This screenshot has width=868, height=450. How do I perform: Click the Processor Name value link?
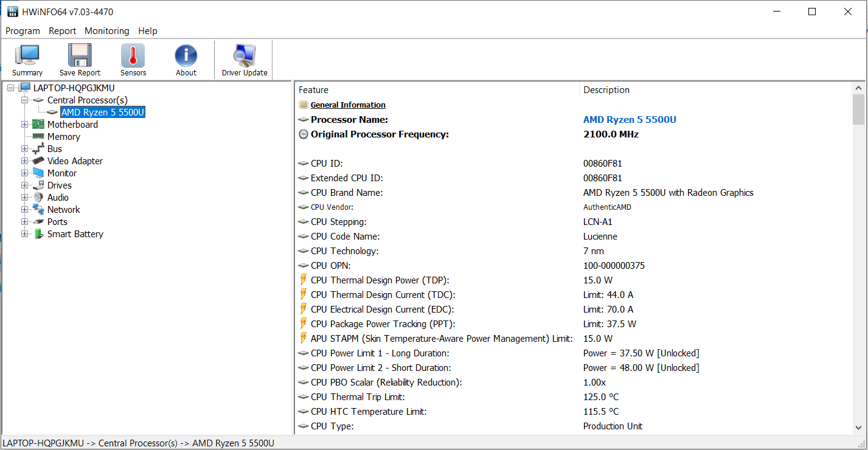tap(630, 120)
